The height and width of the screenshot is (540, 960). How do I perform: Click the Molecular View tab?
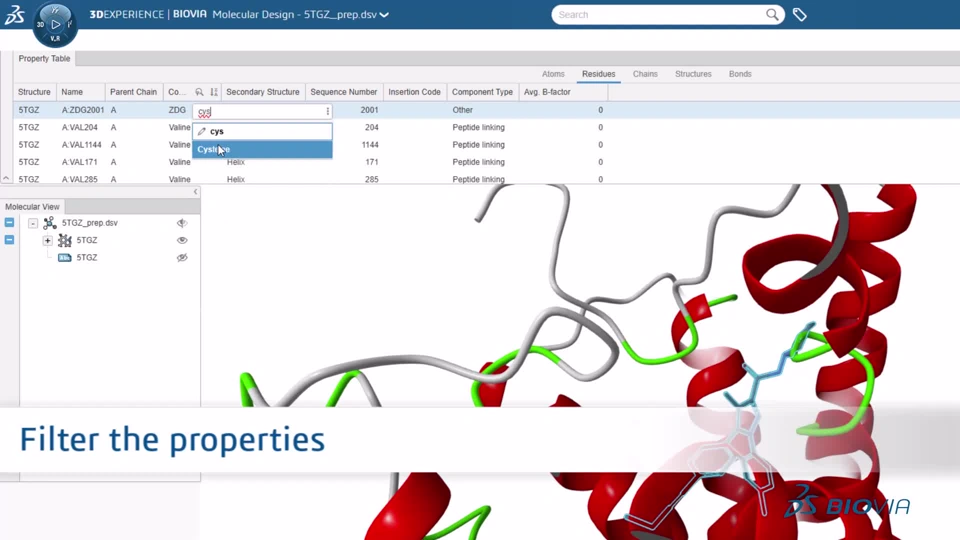32,207
